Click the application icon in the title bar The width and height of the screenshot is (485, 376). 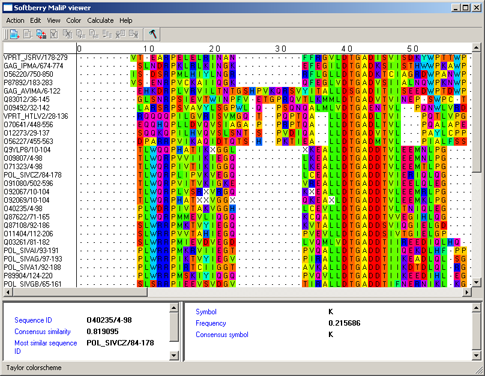(8, 8)
